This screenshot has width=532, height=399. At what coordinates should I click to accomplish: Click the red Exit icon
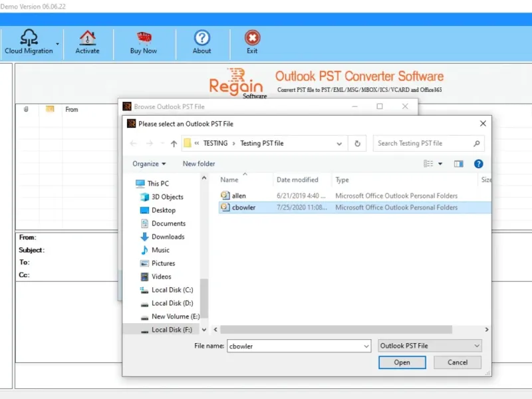point(252,38)
